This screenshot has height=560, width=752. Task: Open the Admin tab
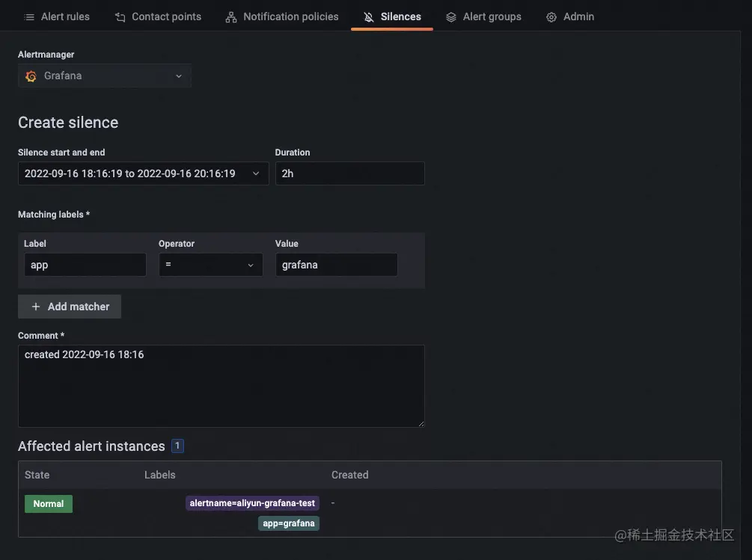tap(569, 16)
